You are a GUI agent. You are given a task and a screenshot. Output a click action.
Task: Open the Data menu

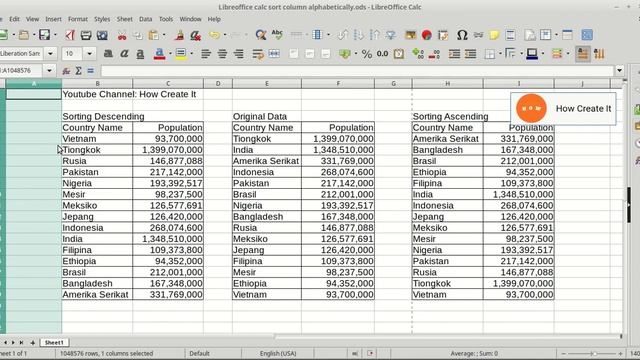coord(145,19)
